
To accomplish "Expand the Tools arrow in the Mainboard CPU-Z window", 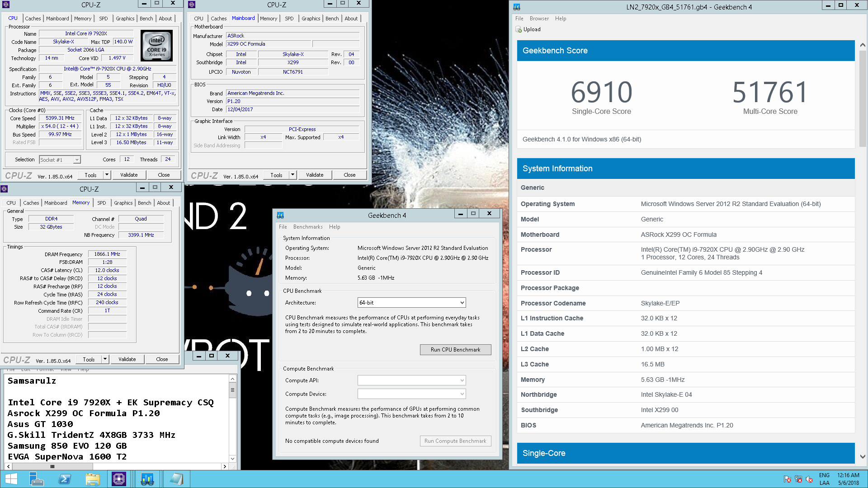I will [293, 175].
